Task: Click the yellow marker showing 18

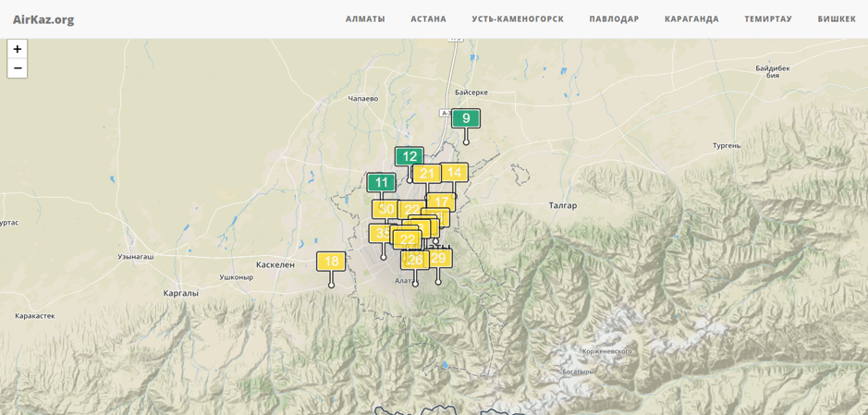Action: coord(331,262)
